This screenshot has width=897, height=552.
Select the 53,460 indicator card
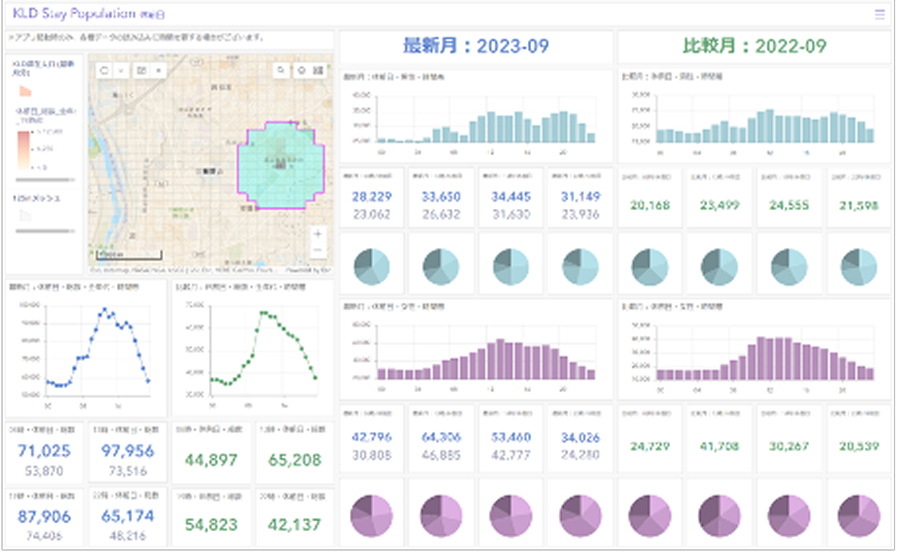pyautogui.click(x=511, y=439)
